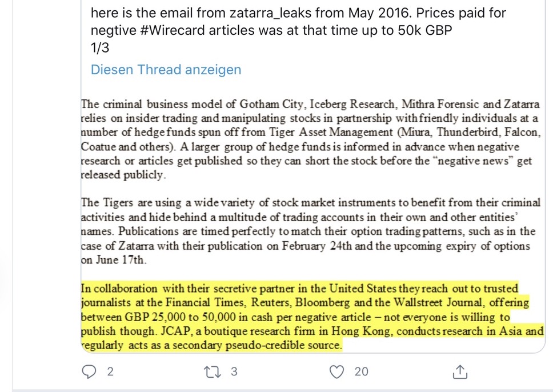This screenshot has width=553, height=392.
Task: Click the '1/3' thread counter text
Action: point(100,49)
